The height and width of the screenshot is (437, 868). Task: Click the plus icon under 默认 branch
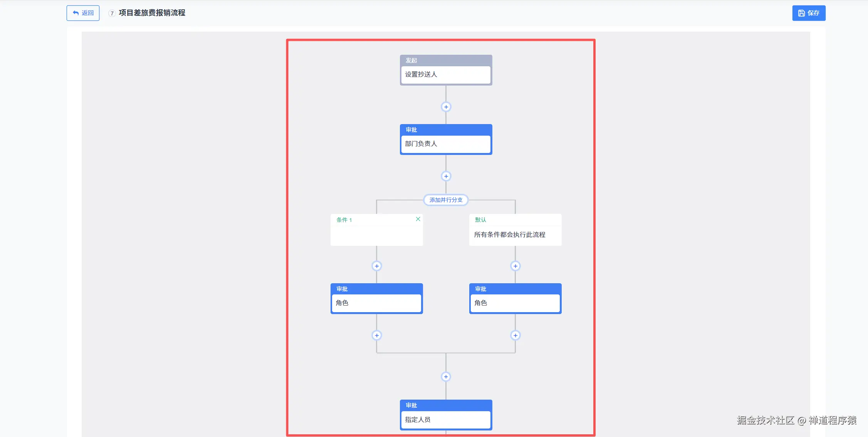pyautogui.click(x=515, y=266)
